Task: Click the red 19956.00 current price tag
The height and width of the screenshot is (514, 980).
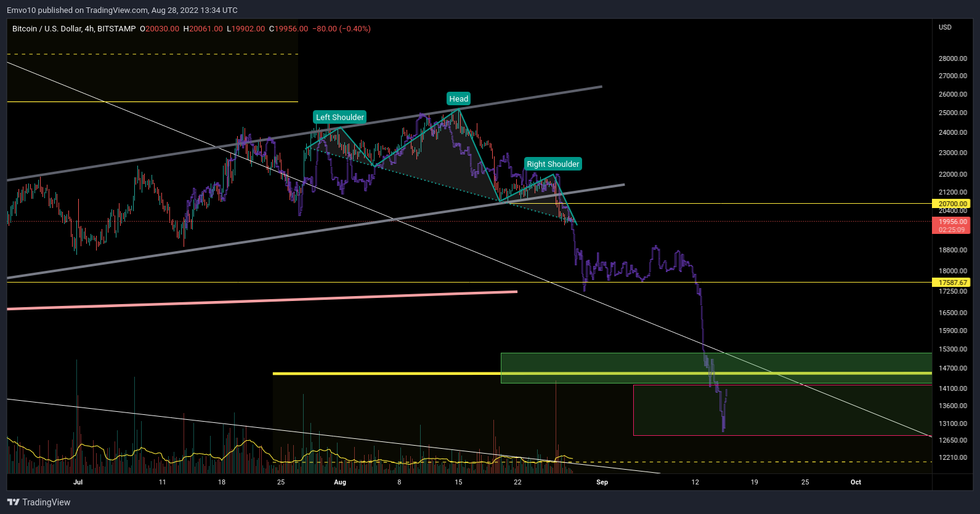Action: 952,225
